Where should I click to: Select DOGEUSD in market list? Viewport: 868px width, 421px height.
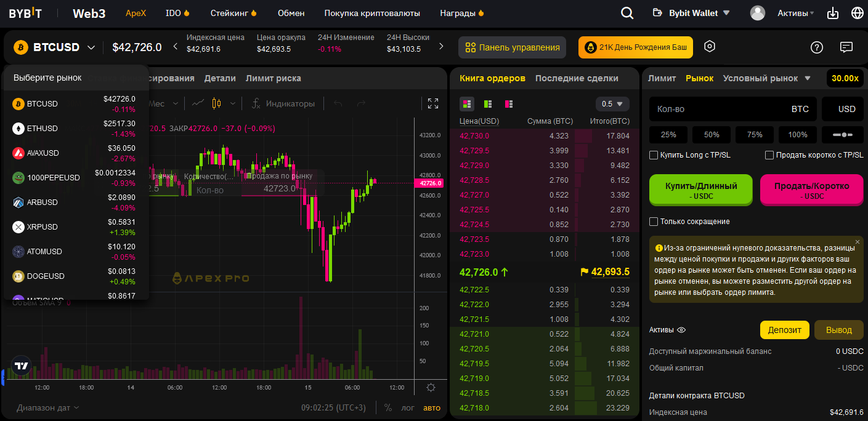click(76, 276)
